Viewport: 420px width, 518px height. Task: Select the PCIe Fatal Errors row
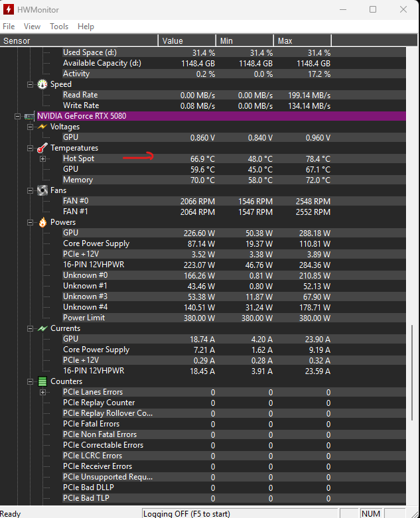[x=234, y=424]
